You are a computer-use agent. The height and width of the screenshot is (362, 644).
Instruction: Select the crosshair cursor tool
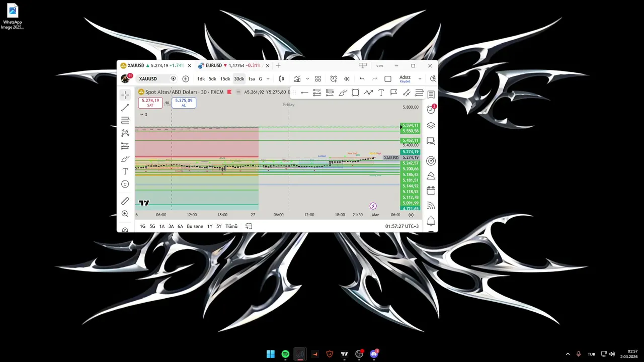coord(125,95)
